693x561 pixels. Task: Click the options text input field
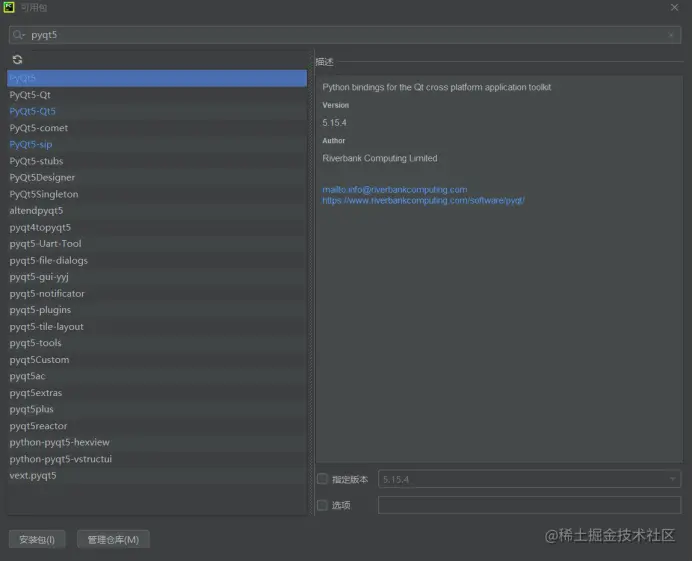pyautogui.click(x=529, y=505)
